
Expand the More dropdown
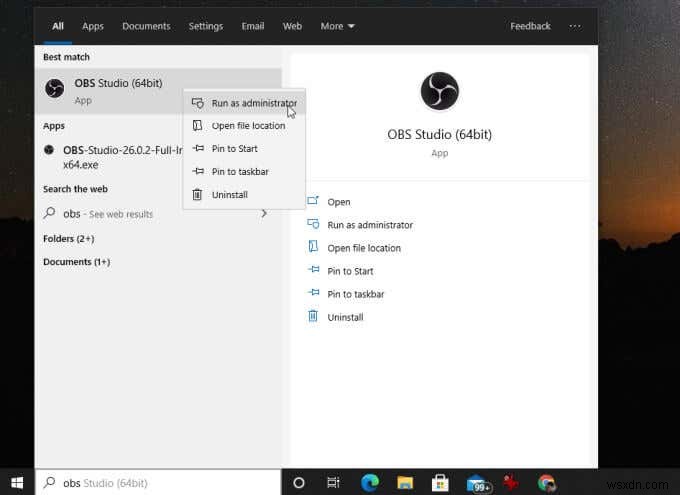click(x=337, y=26)
